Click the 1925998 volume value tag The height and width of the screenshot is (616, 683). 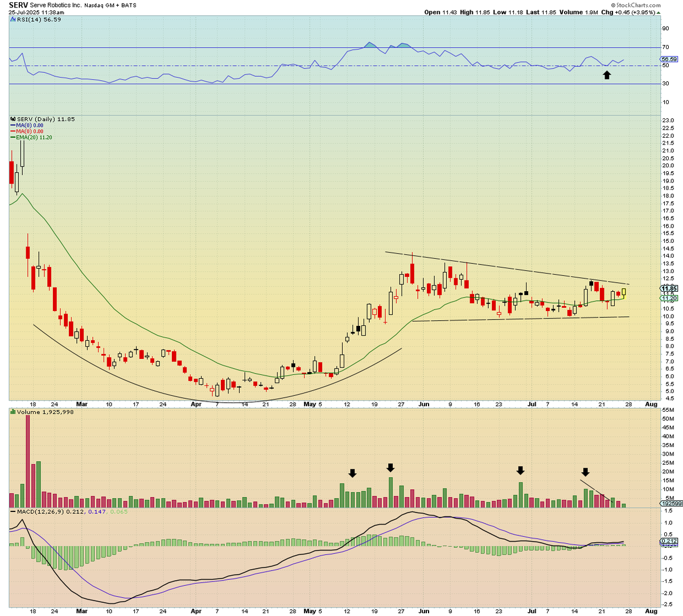[672, 503]
